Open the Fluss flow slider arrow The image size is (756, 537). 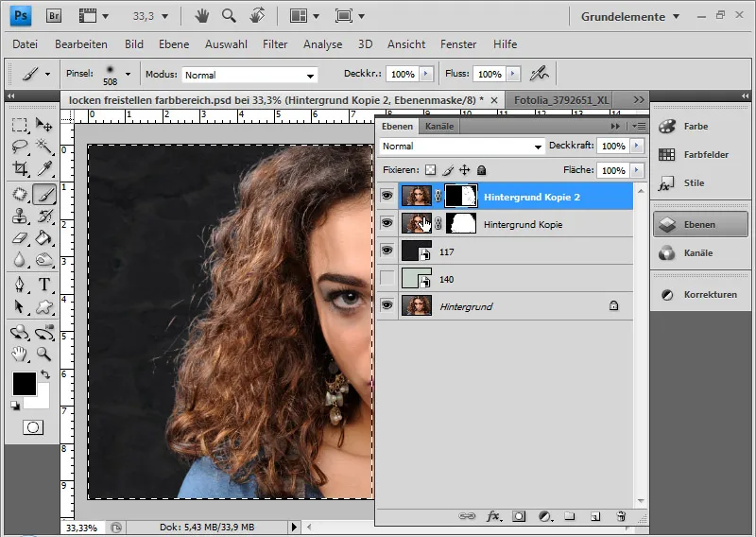(513, 74)
